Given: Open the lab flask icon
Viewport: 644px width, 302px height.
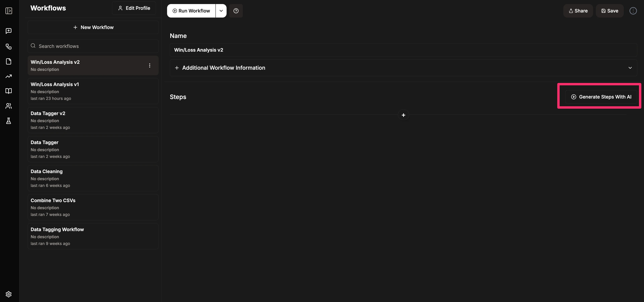Looking at the screenshot, I should click(9, 121).
